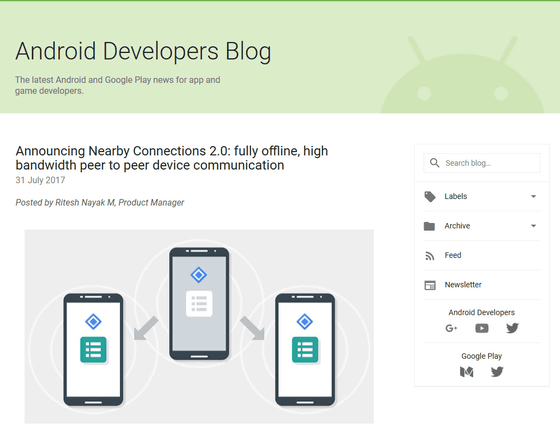The width and height of the screenshot is (560, 434).
Task: Open Android Developers Google+ page icon
Action: click(451, 328)
